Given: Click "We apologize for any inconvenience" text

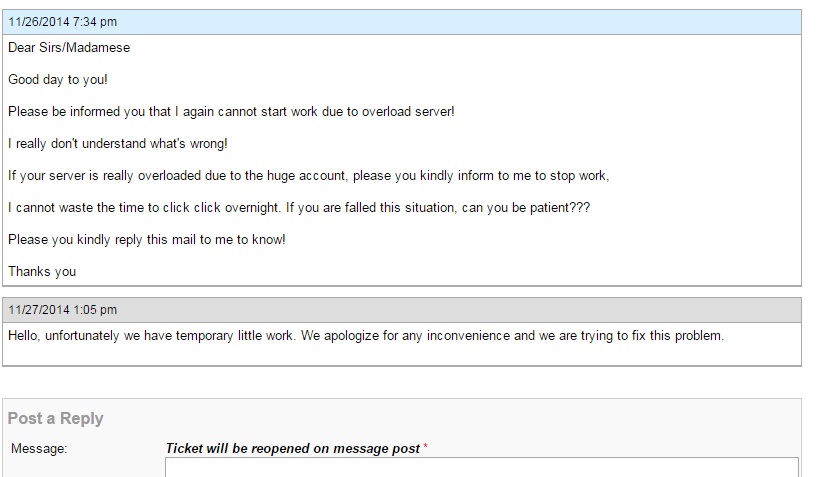Looking at the screenshot, I should click(404, 336).
